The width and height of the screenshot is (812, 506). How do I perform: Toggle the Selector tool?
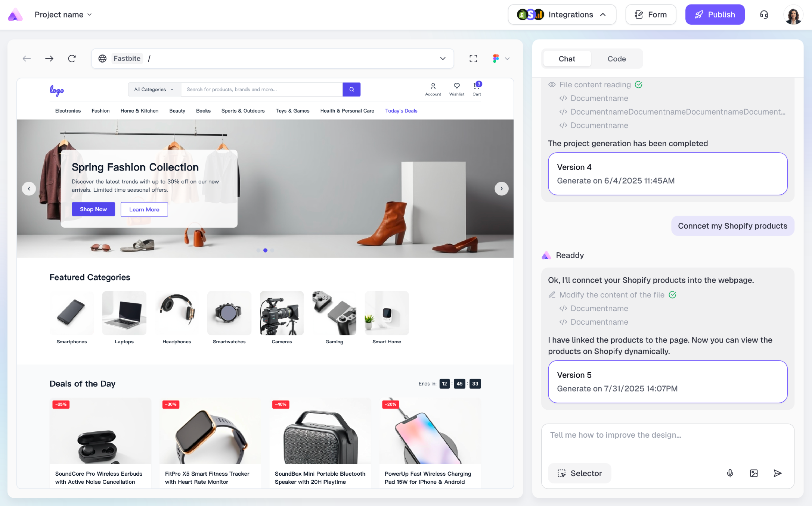[x=579, y=473]
